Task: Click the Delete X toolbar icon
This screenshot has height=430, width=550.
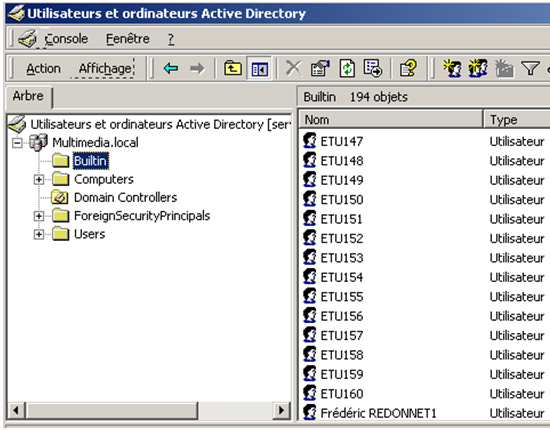Action: point(293,68)
